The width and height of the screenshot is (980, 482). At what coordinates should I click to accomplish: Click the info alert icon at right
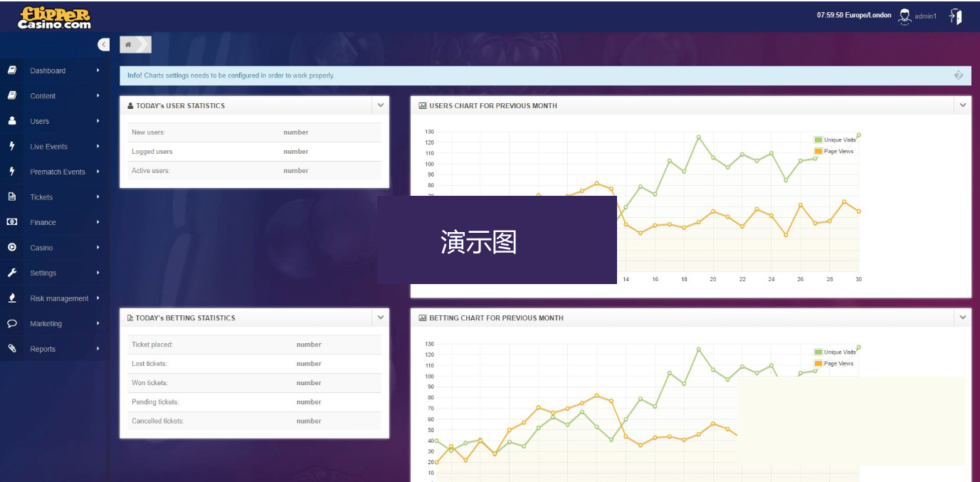coord(958,75)
